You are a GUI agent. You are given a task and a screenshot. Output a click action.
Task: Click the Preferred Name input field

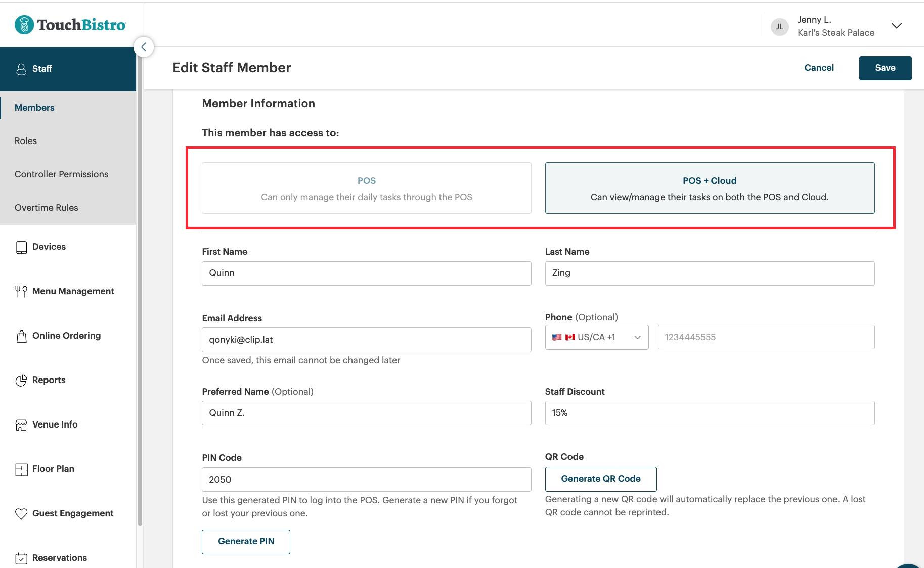click(x=366, y=413)
